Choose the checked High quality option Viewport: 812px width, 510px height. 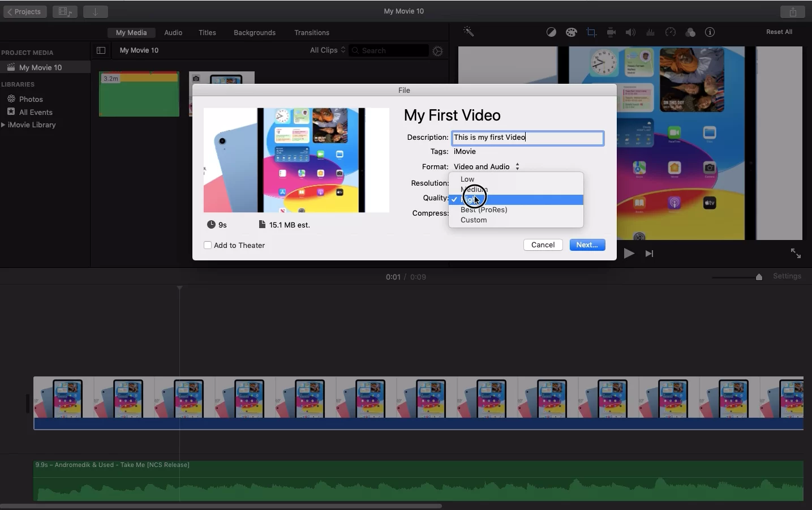click(516, 199)
